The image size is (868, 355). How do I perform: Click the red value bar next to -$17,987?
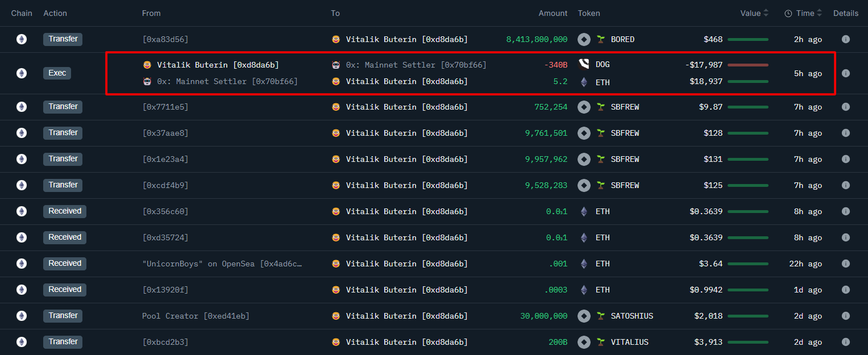pos(748,65)
